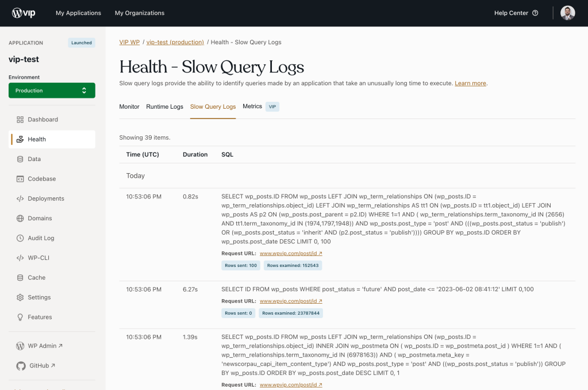Click the Features lightbulb icon
The width and height of the screenshot is (588, 390).
pos(20,317)
